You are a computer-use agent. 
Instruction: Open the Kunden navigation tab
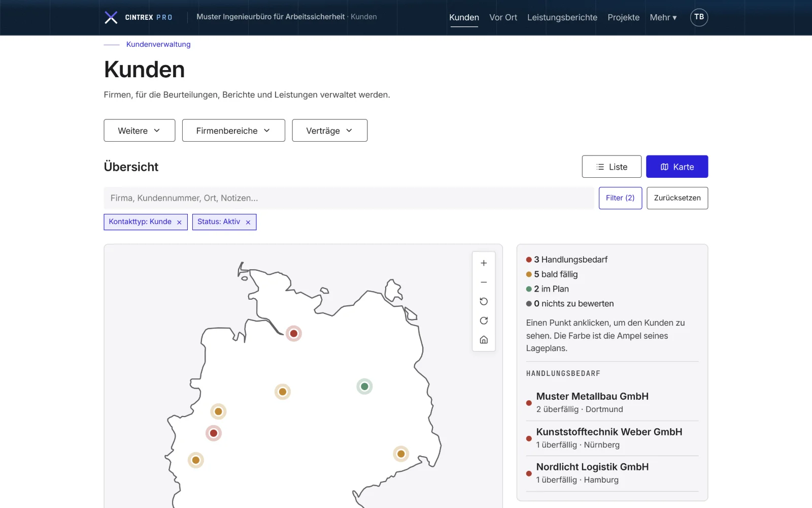coord(464,17)
